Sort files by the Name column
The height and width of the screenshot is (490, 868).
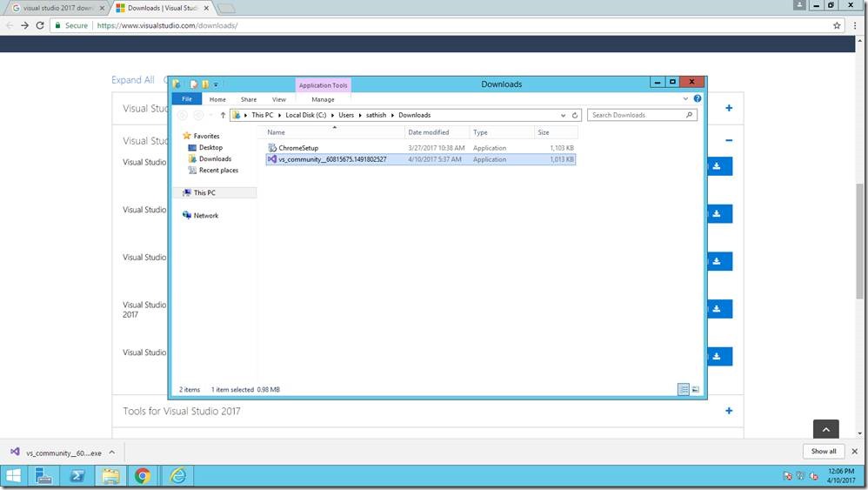click(334, 132)
